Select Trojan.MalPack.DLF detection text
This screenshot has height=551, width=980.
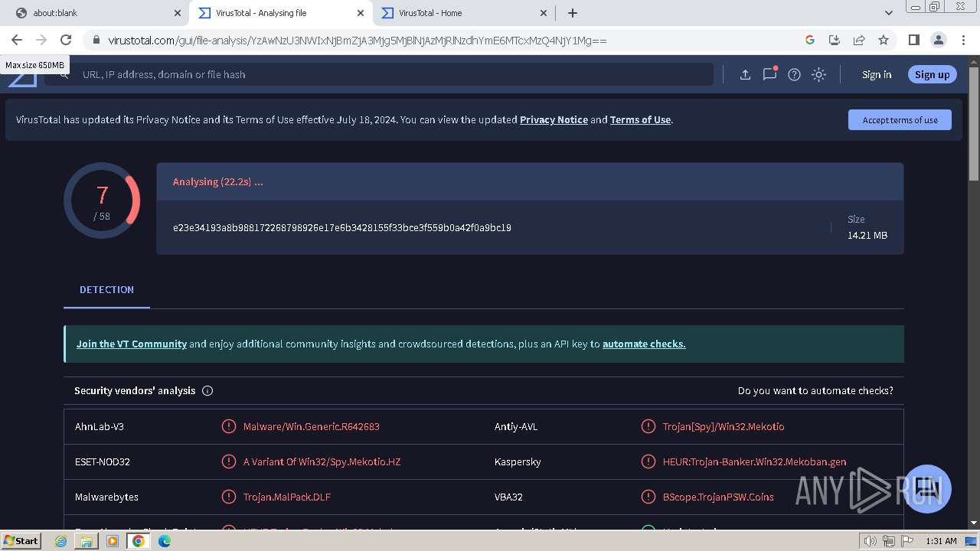coord(287,497)
